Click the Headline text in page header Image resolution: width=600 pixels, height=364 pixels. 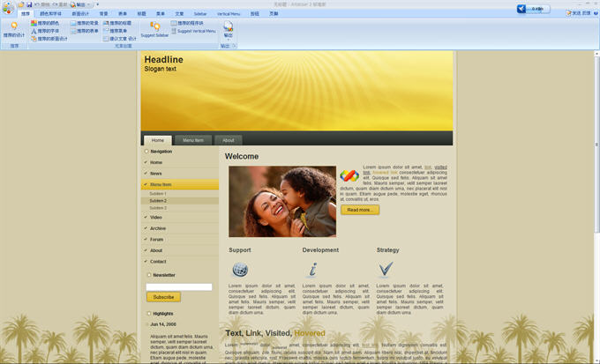coord(164,60)
